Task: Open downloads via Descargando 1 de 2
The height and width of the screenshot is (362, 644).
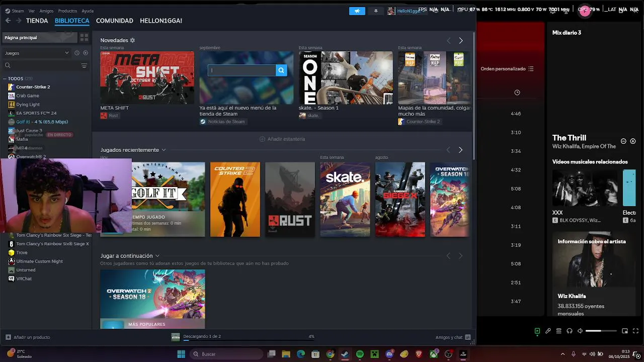Action: (x=202, y=336)
